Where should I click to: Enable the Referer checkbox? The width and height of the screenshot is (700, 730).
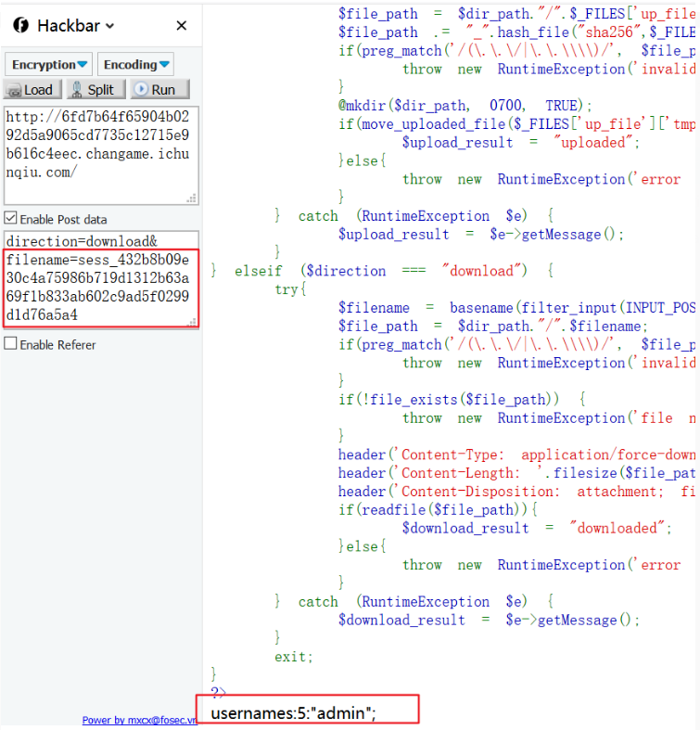11,344
